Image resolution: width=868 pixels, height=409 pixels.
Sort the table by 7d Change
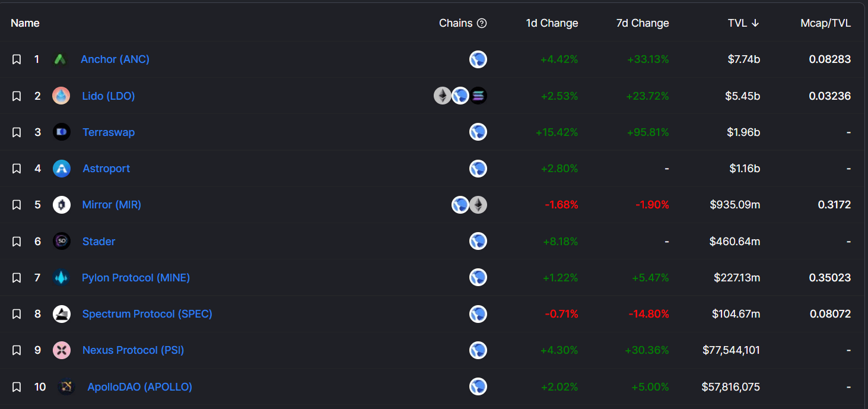[643, 23]
